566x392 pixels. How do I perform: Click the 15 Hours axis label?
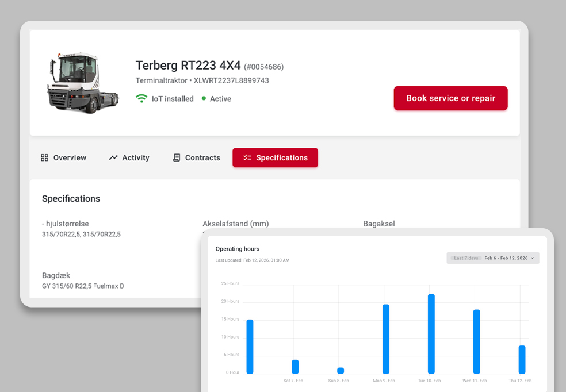point(230,319)
